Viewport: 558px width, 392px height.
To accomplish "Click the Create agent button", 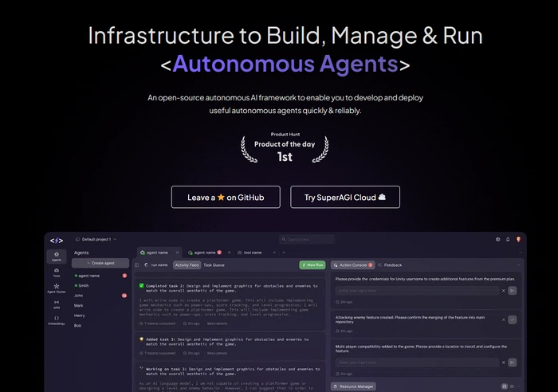I will pos(100,263).
